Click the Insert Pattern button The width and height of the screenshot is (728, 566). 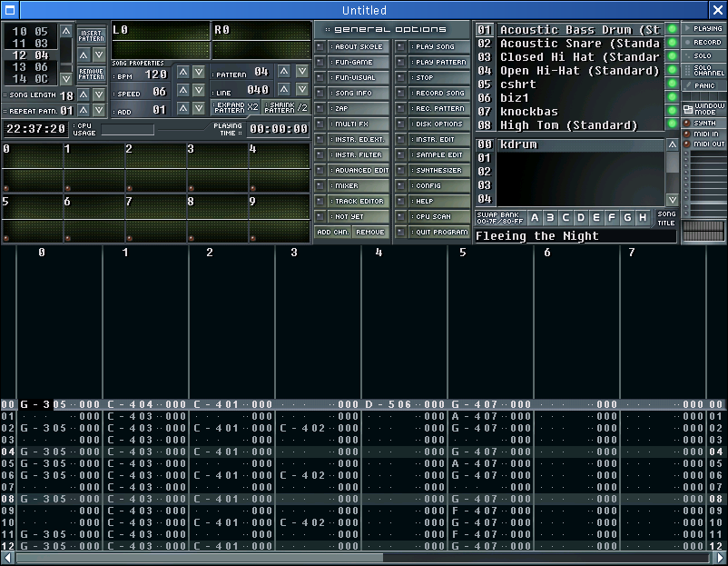(x=91, y=35)
